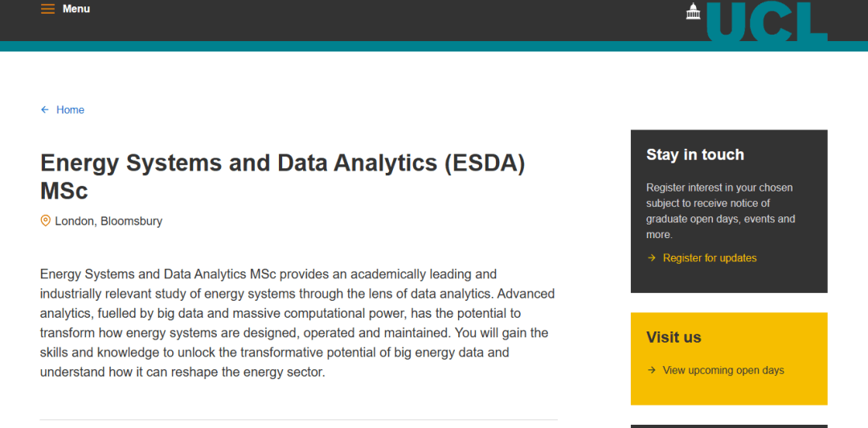Click the divider line below the description
The image size is (868, 428).
298,420
